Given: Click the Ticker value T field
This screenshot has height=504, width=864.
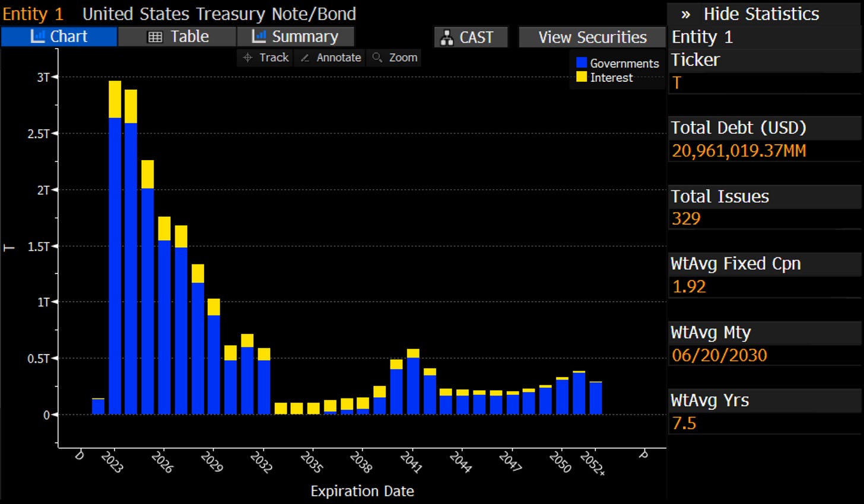Looking at the screenshot, I should coord(764,83).
